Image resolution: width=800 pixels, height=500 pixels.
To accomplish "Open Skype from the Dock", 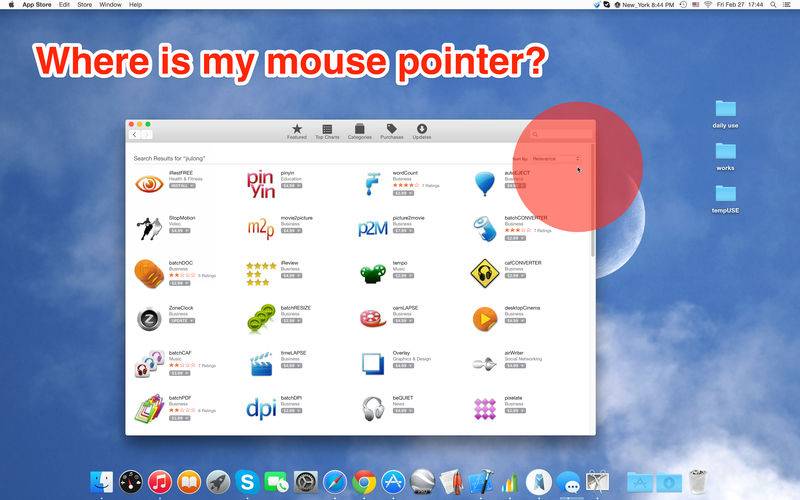I will 246,482.
